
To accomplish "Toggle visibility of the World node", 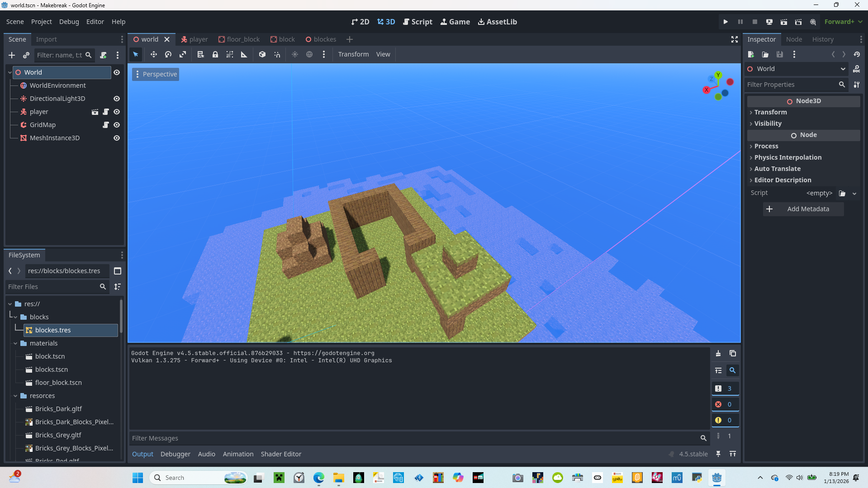I will tap(117, 72).
